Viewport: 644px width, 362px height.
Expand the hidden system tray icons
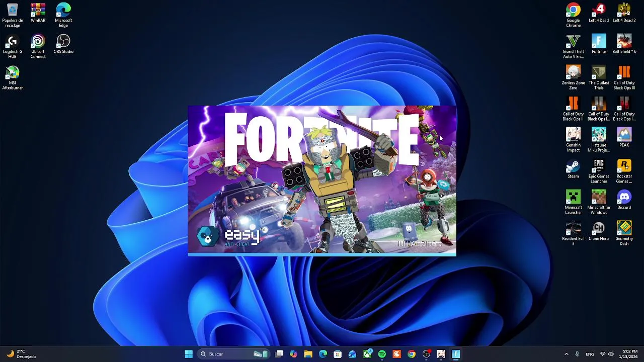click(x=566, y=354)
